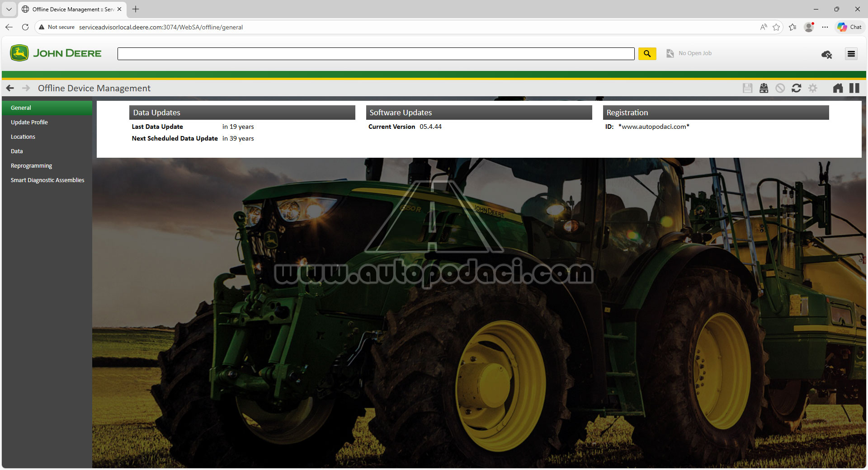
Task: Click the cloud offline status icon
Action: [826, 55]
